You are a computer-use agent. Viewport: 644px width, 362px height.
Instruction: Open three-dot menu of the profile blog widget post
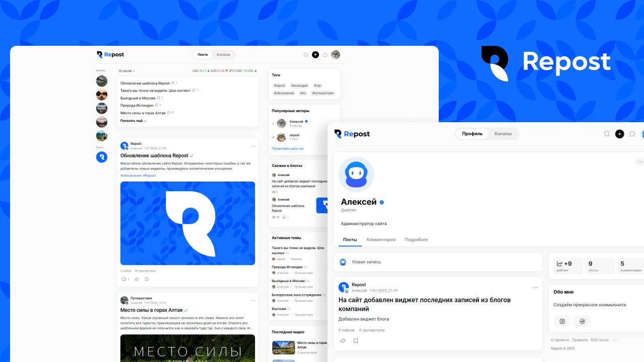pyautogui.click(x=535, y=288)
